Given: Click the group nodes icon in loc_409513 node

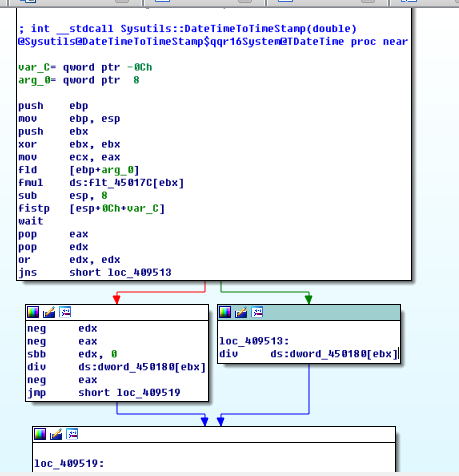Looking at the screenshot, I should click(257, 312).
